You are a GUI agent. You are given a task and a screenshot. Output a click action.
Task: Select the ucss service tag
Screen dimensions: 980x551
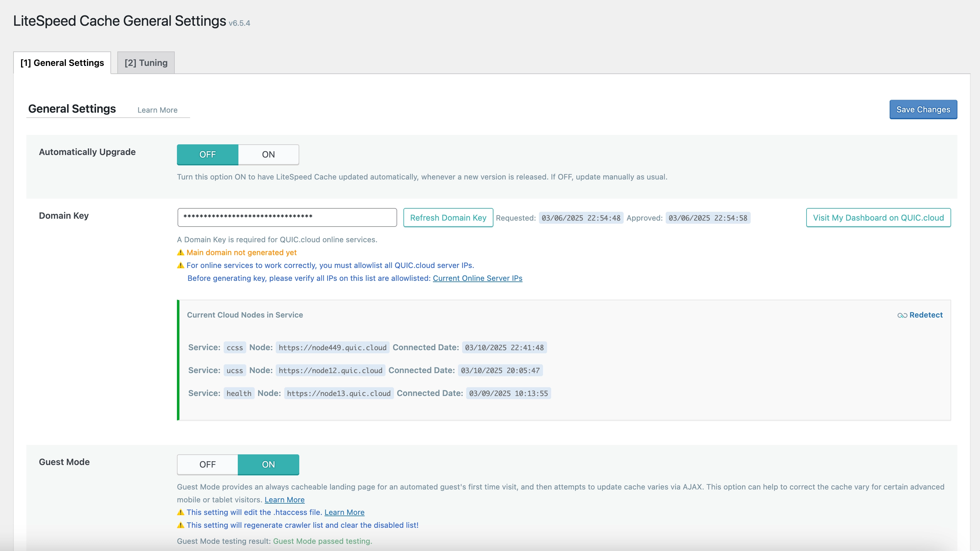click(x=235, y=370)
